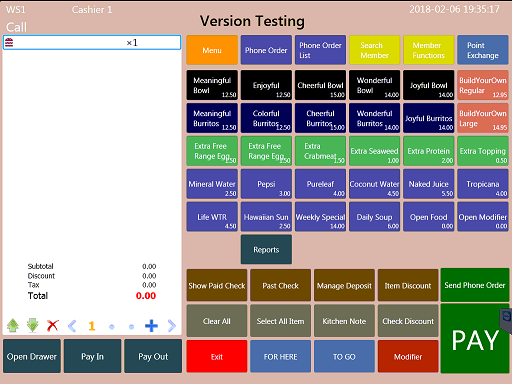Open the Phone Order List tab
512x384 pixels.
[x=320, y=50]
